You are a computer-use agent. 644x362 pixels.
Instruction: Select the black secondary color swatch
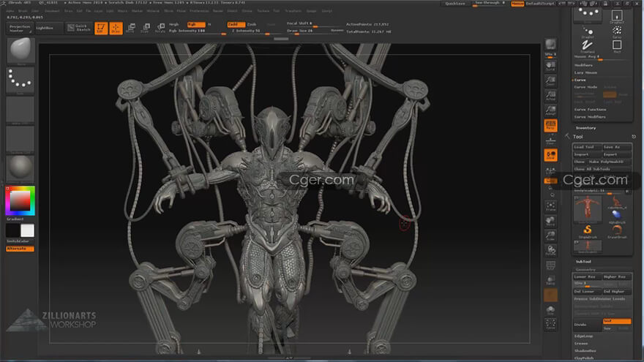(x=12, y=230)
